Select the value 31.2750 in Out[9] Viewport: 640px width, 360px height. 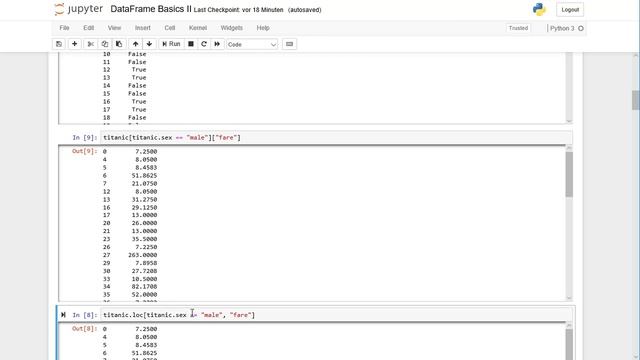[144, 200]
